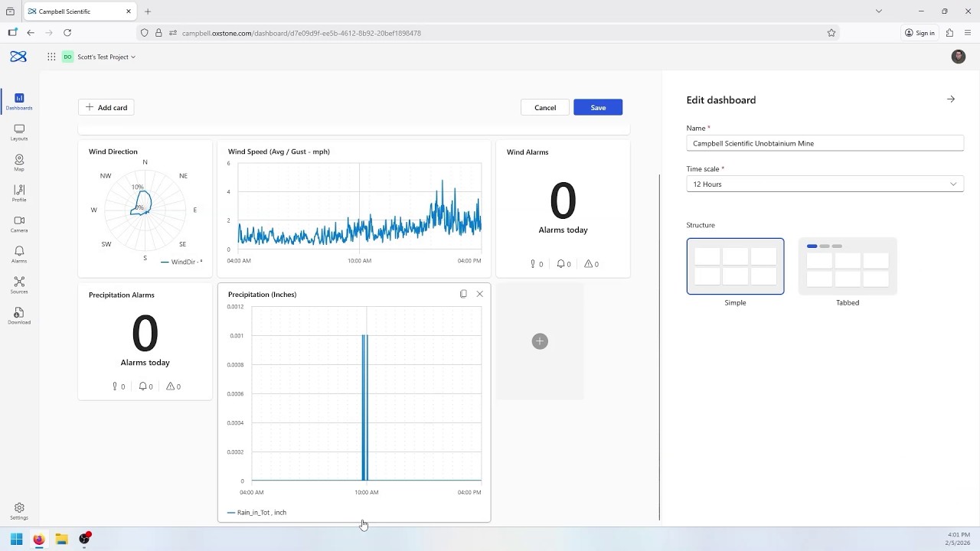The width and height of the screenshot is (980, 551).
Task: Open the Time scale dropdown
Action: (x=825, y=184)
